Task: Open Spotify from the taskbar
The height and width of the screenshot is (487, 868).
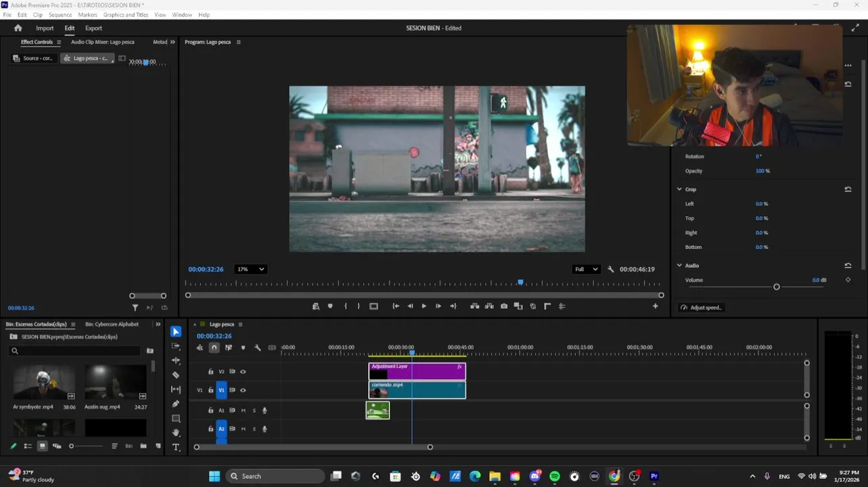Action: tap(555, 476)
